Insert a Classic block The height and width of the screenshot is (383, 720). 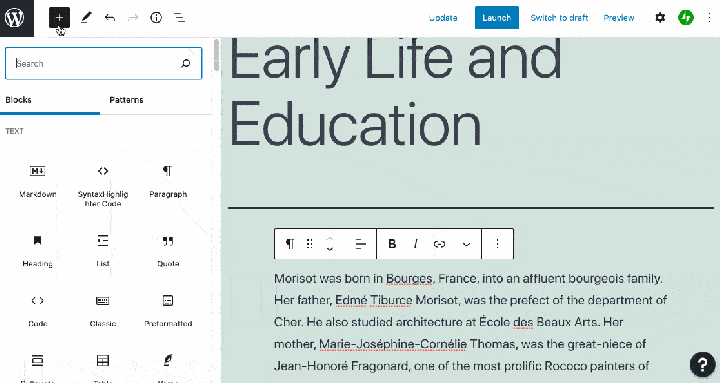103,310
